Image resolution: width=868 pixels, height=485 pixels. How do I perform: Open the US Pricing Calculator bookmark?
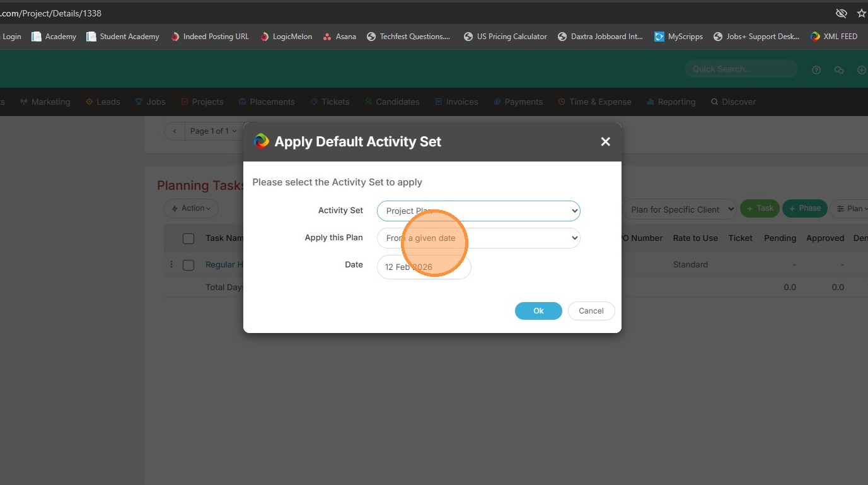tap(506, 37)
